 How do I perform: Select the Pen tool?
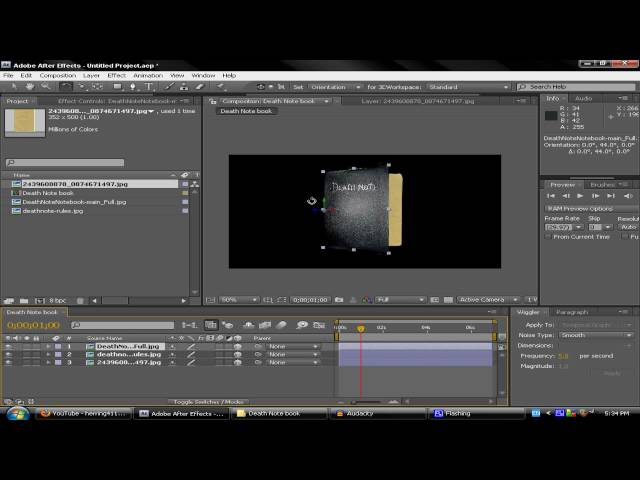(x=133, y=87)
